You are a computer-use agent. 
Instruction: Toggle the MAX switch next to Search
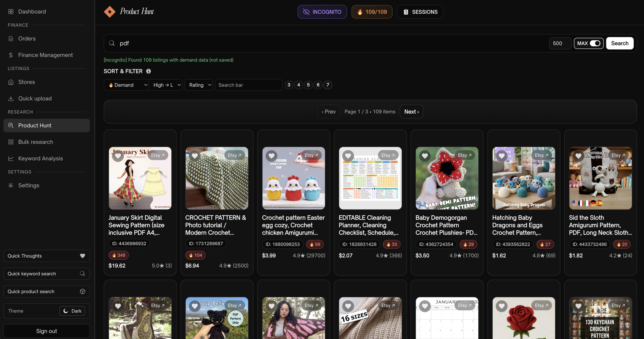(595, 43)
